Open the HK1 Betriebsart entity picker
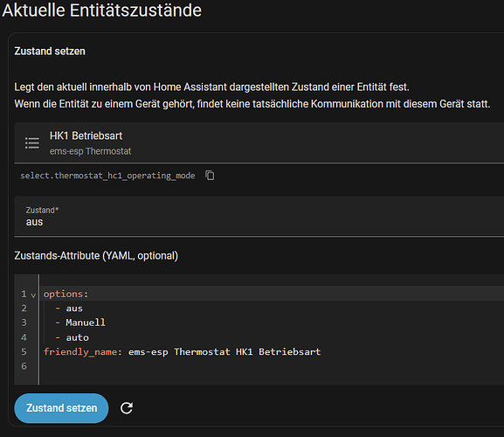 tap(259, 142)
